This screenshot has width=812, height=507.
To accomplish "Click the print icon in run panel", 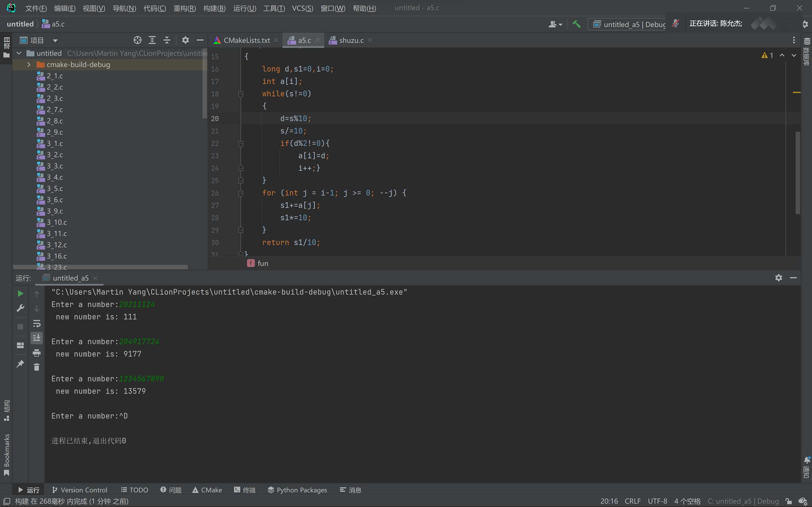I will point(37,353).
